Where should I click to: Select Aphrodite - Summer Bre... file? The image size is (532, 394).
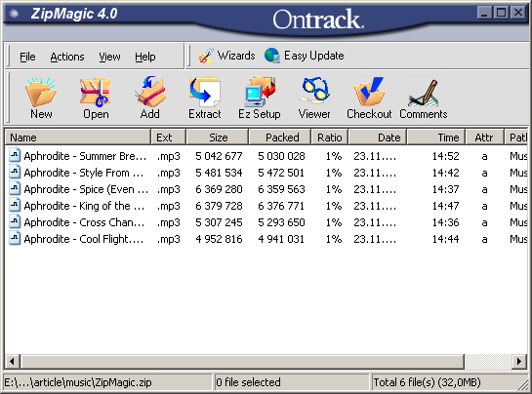tap(266, 156)
